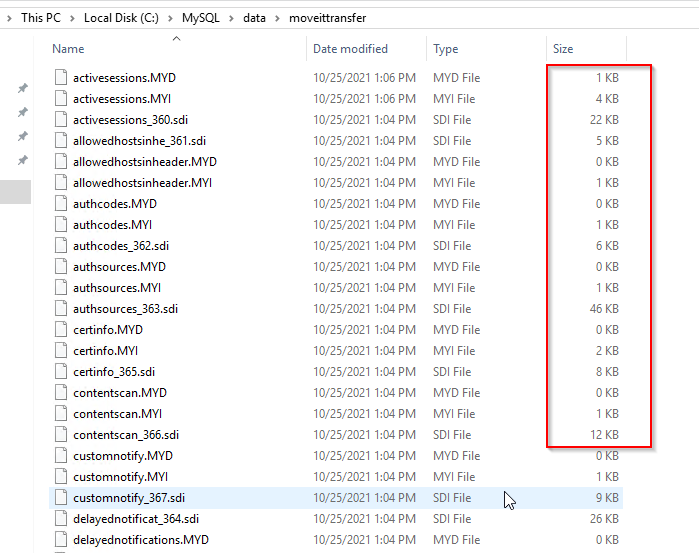The image size is (699, 553).
Task: Click the file icon beside customnotify.MYD
Action: click(61, 455)
